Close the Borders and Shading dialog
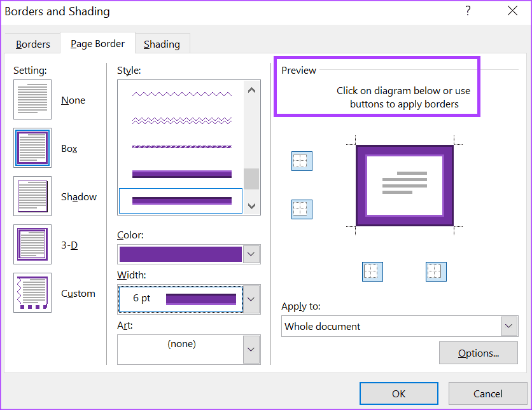532x410 pixels. click(x=512, y=11)
